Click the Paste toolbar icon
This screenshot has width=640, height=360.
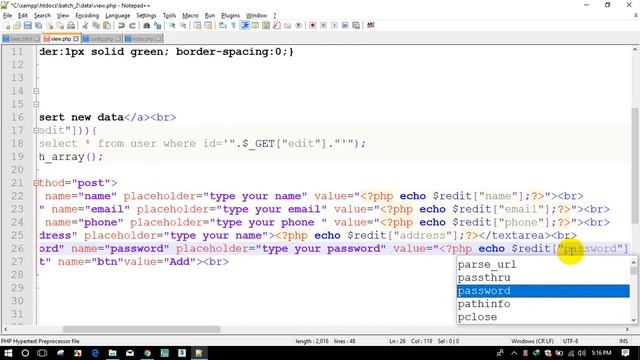pyautogui.click(x=107, y=26)
